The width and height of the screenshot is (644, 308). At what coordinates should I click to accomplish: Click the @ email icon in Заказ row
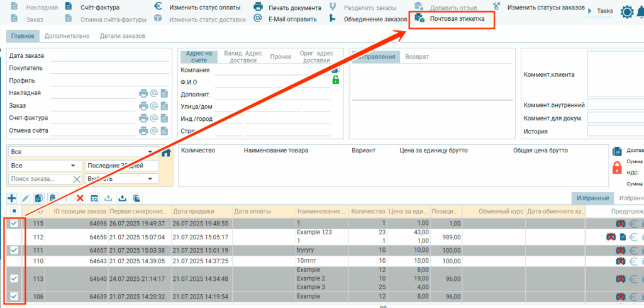click(153, 106)
